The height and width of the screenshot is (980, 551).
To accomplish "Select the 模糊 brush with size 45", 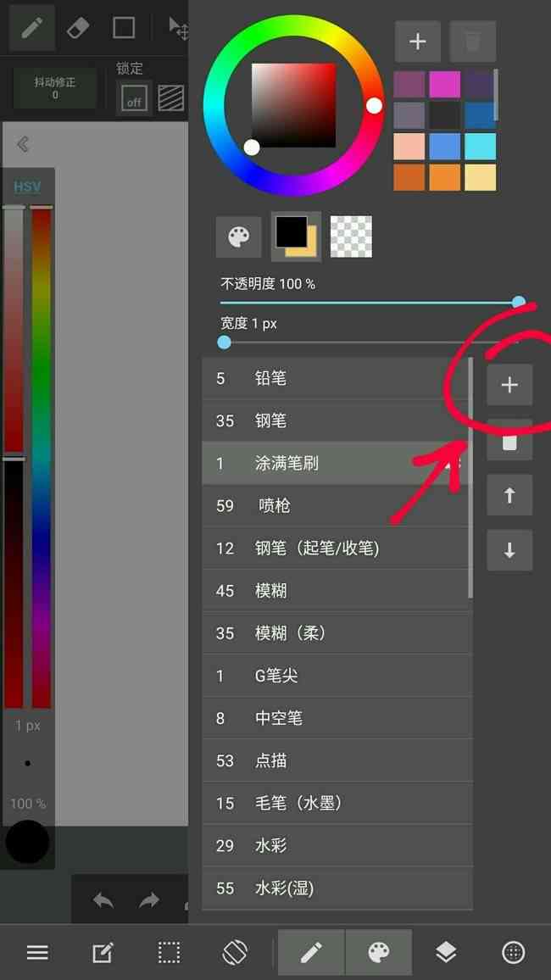I will (336, 591).
